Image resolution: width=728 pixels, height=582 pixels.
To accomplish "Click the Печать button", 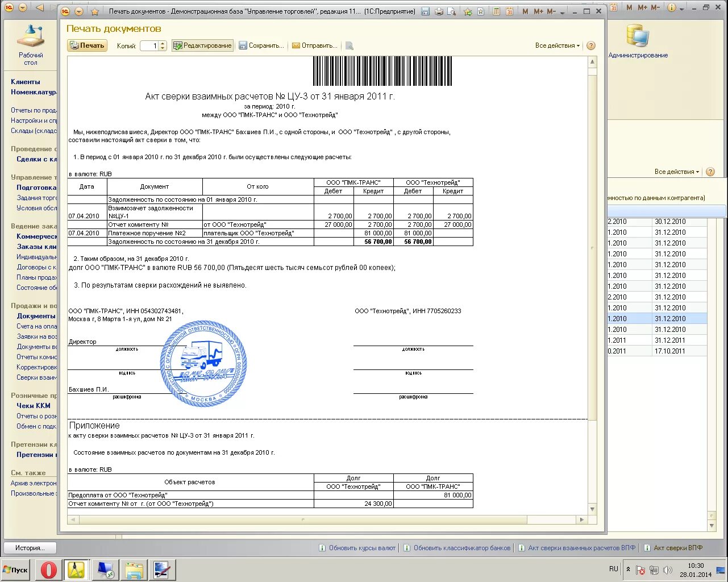I will (87, 45).
